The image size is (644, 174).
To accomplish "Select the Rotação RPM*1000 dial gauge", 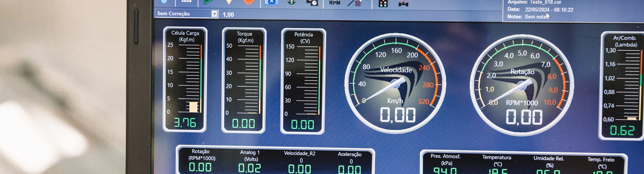I will pos(522,85).
